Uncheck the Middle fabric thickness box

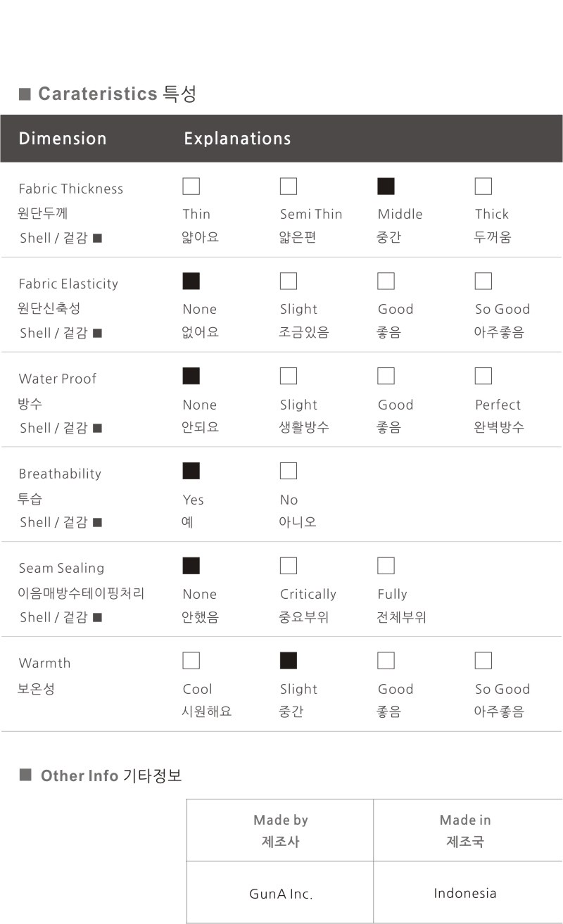click(x=386, y=186)
